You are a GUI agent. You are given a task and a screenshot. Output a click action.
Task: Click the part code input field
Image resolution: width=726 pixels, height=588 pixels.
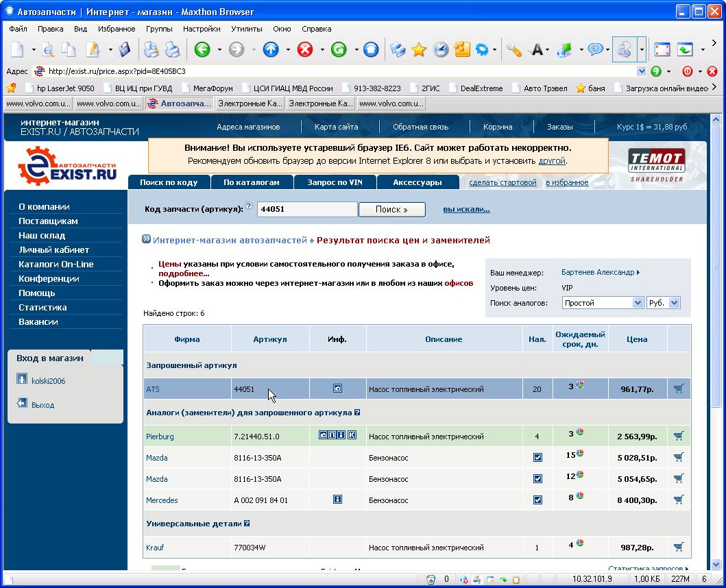306,210
